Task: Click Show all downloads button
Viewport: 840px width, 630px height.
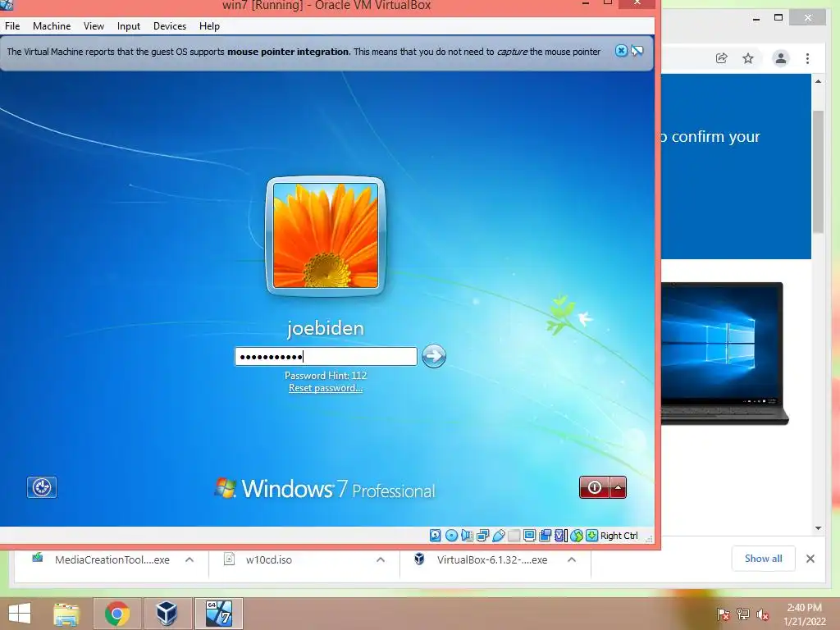Action: tap(764, 559)
